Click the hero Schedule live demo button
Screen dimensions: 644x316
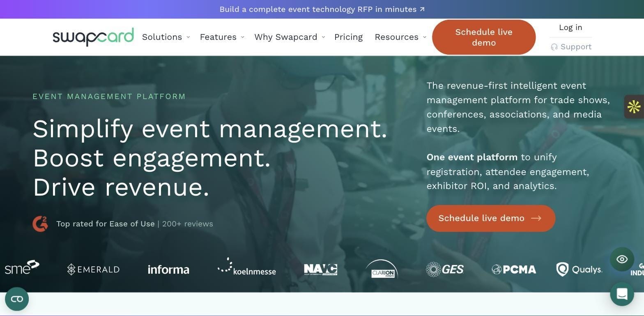coord(491,218)
